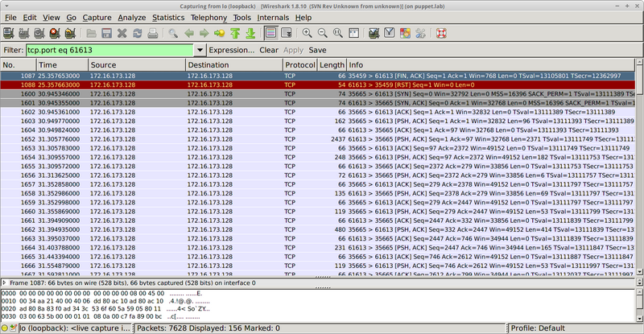Viewport: 644px width, 334px height.
Task: Expand the Frame 1087 details tree
Action: click(x=4, y=282)
